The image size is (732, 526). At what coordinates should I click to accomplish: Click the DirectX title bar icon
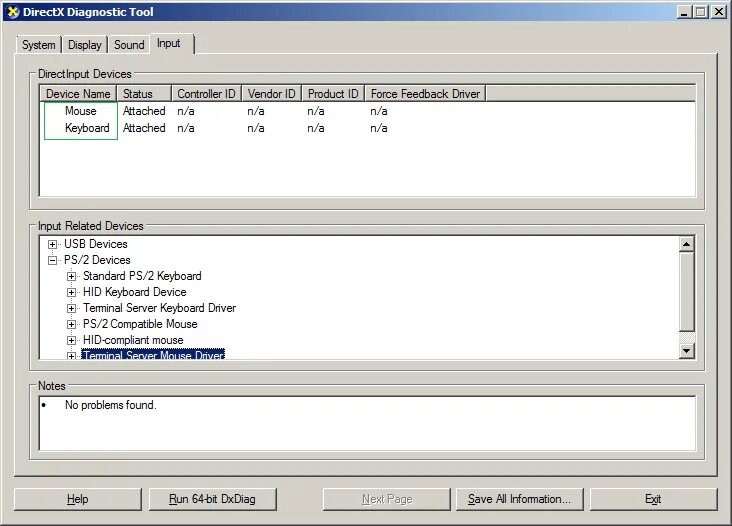click(13, 12)
